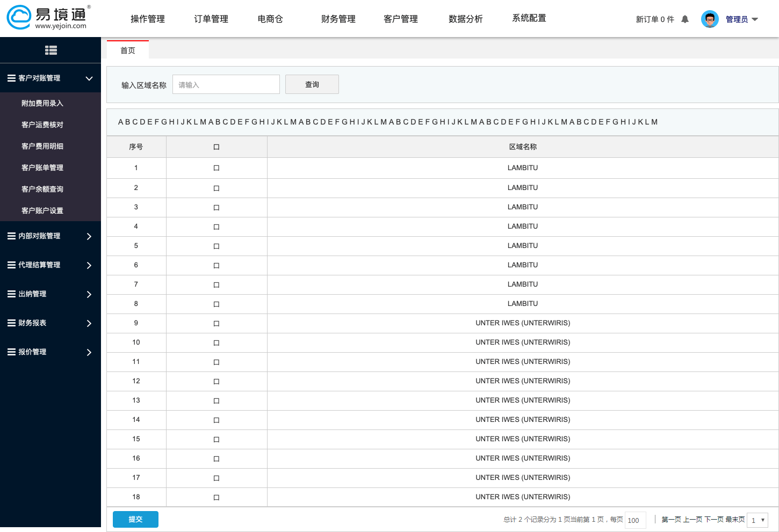Check the box in row 15
779x532 pixels.
pyautogui.click(x=217, y=440)
